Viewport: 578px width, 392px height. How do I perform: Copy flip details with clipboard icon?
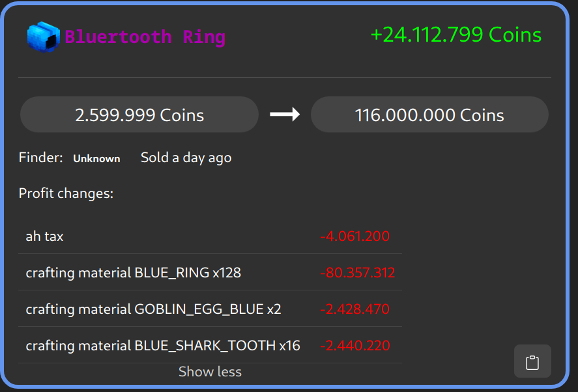(x=532, y=361)
